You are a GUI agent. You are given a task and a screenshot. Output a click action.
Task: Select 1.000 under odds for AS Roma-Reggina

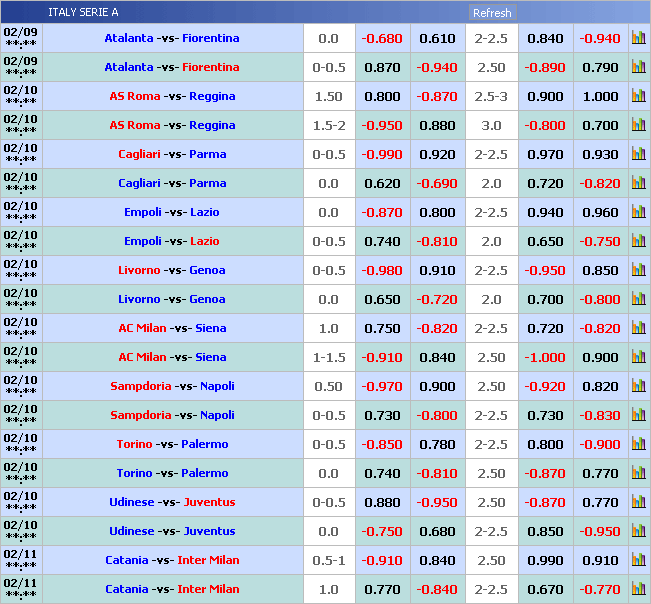[x=600, y=97]
